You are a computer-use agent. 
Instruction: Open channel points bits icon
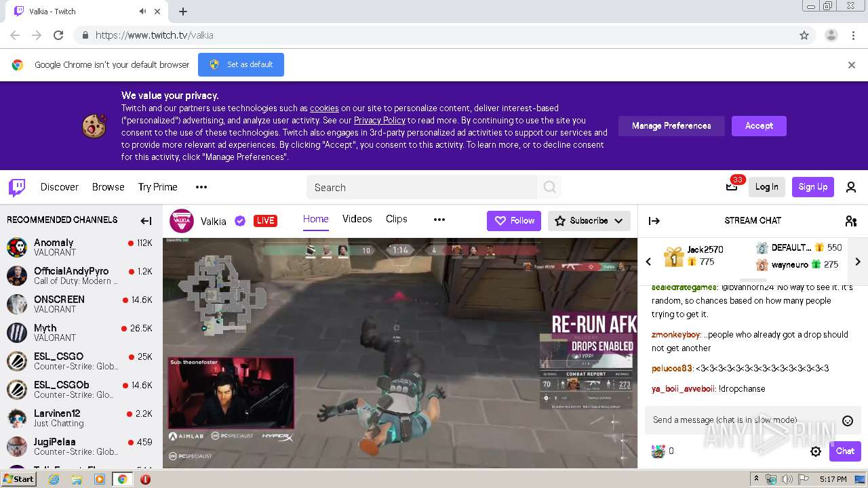point(658,451)
